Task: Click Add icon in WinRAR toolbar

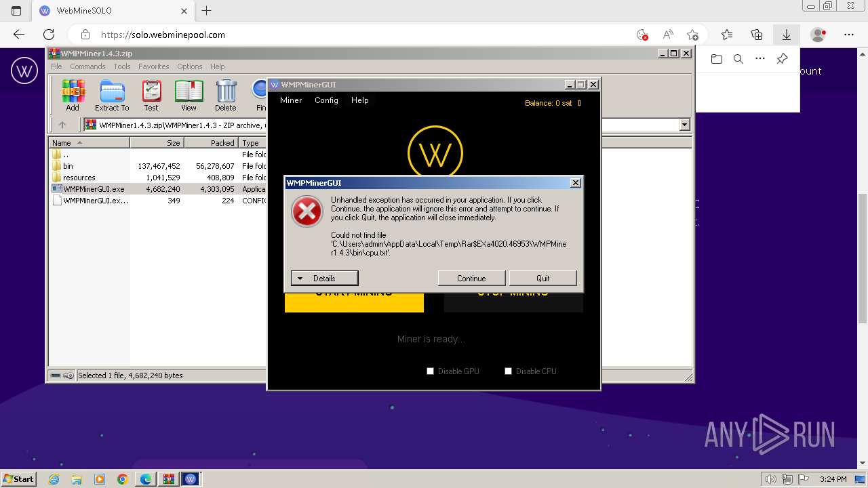Action: 73,96
